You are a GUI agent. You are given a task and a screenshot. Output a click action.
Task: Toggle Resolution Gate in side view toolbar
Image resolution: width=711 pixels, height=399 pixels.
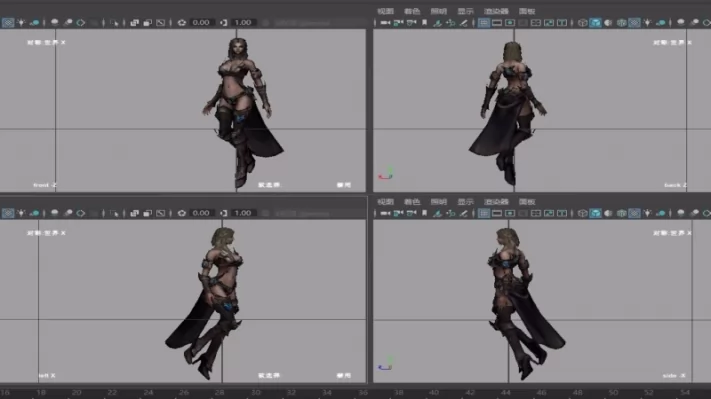pos(510,213)
